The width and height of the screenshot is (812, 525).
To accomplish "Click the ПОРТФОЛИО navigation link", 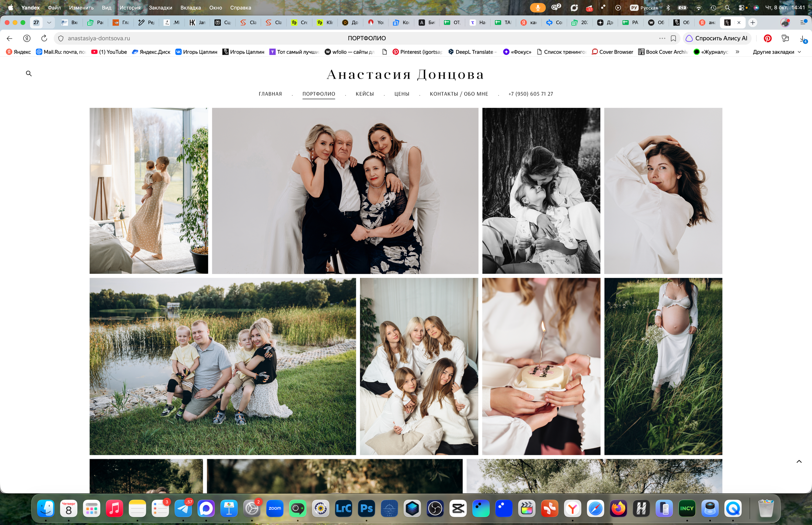I will click(318, 94).
